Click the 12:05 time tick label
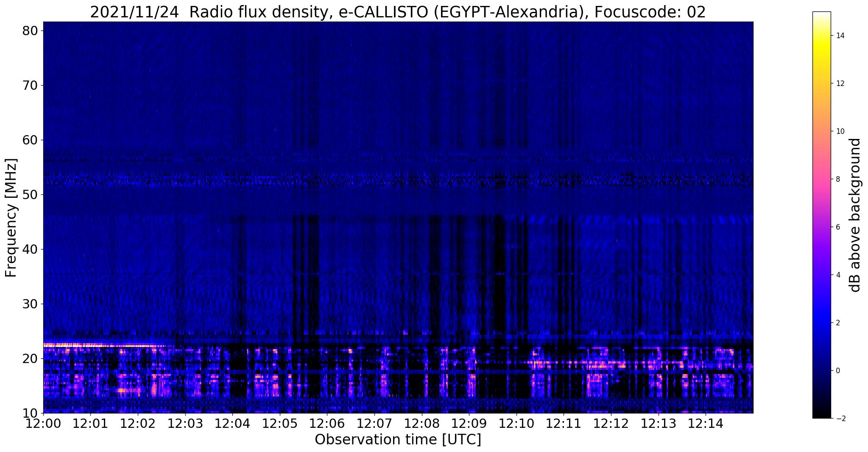The height and width of the screenshot is (452, 868). [x=280, y=424]
